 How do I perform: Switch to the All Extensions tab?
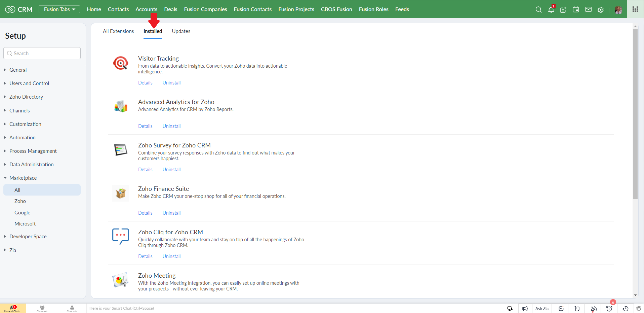point(118,31)
